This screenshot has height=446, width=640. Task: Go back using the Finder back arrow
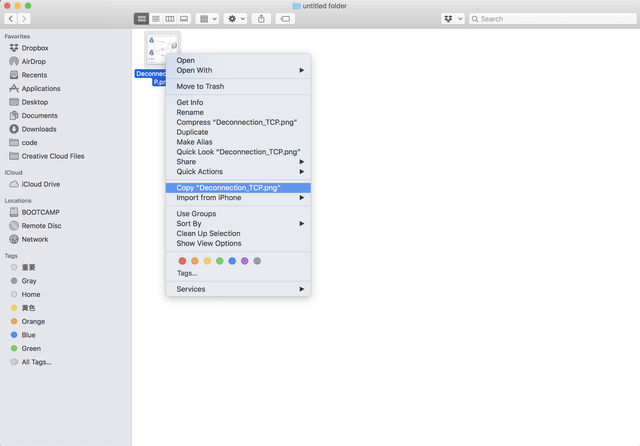click(11, 18)
